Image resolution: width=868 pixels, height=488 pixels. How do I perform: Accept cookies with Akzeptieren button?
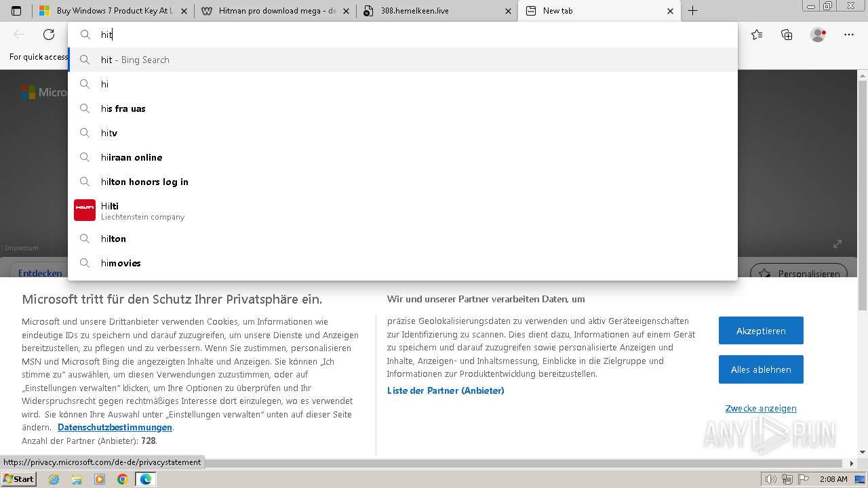[x=761, y=331]
